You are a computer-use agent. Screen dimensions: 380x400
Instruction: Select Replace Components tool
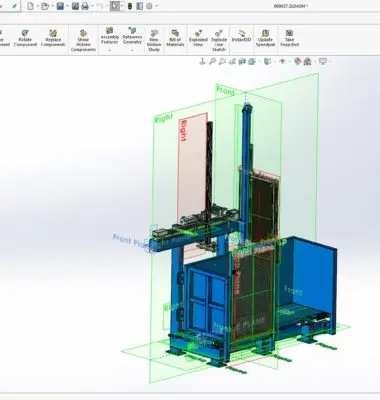53,38
